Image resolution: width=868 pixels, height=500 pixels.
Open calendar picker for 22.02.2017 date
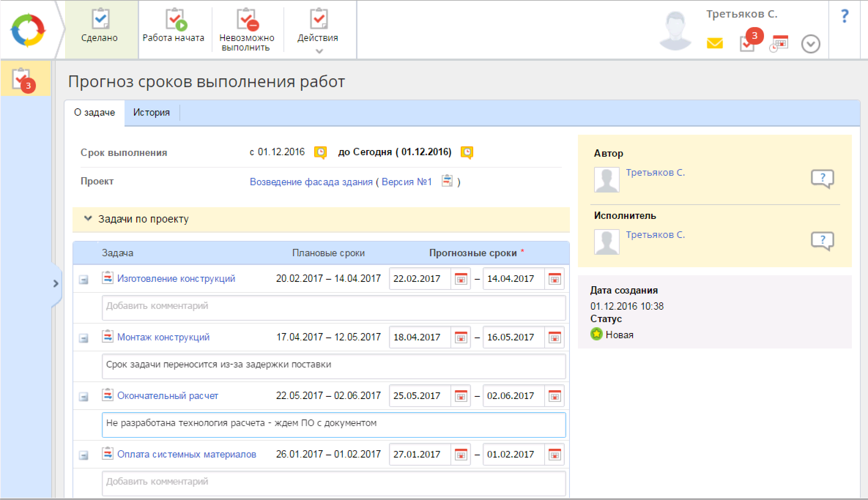460,279
